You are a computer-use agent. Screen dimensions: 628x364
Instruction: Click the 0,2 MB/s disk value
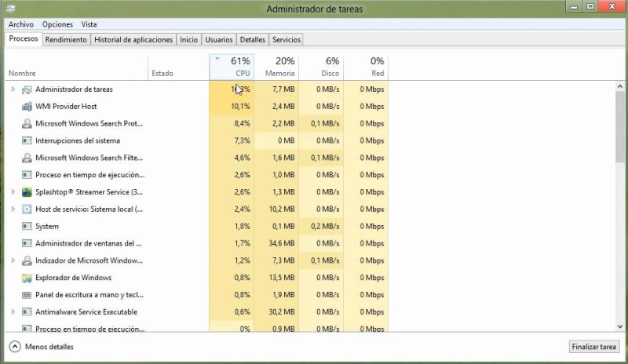tap(325, 227)
